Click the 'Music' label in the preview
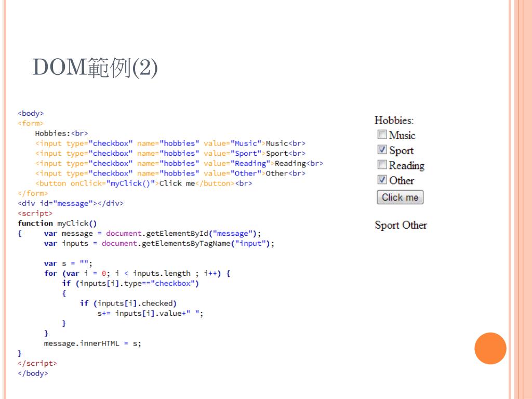 402,135
